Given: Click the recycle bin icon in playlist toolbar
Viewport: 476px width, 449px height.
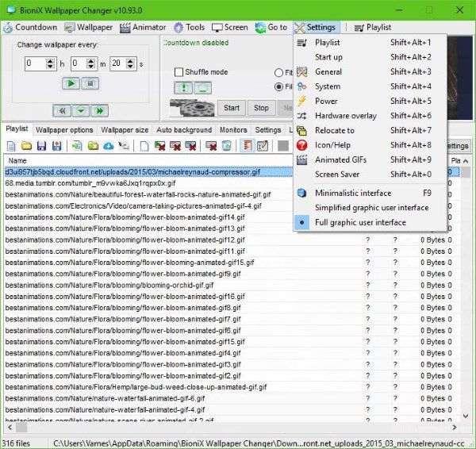Looking at the screenshot, I should tap(226, 146).
